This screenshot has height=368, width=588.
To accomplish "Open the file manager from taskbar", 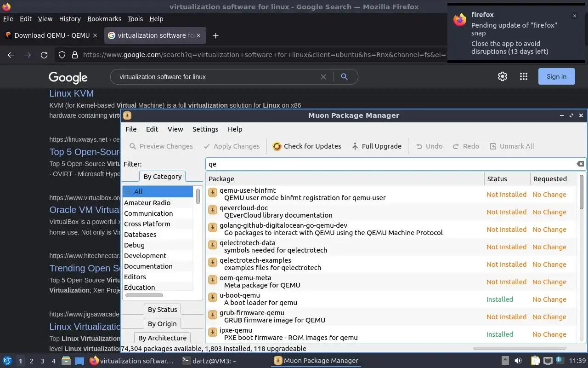I will coord(66,361).
